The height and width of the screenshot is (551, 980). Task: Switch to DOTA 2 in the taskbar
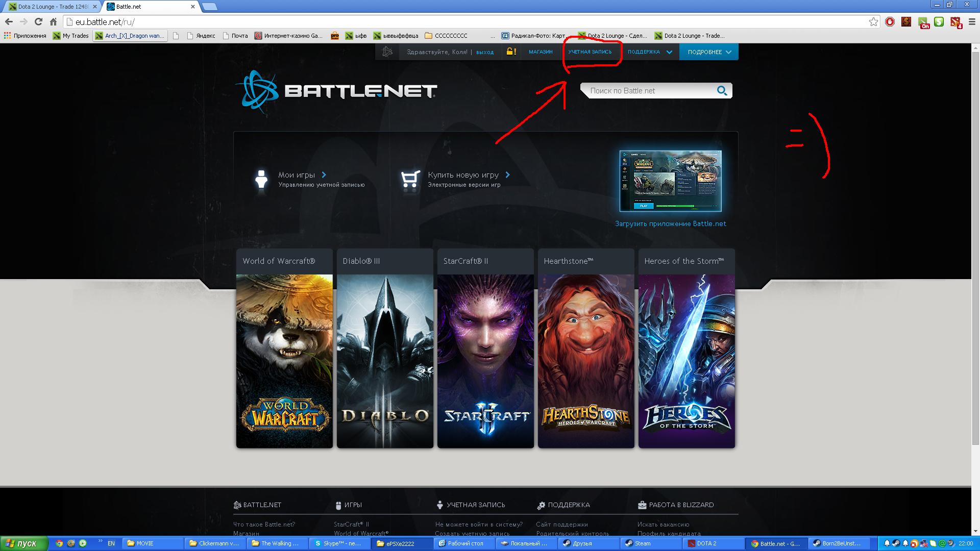[x=714, y=543]
